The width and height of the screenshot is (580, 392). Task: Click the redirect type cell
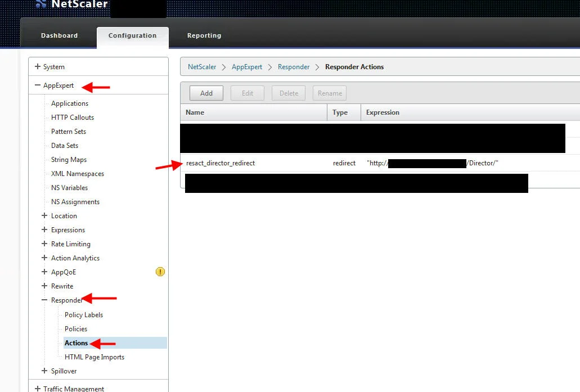point(344,163)
